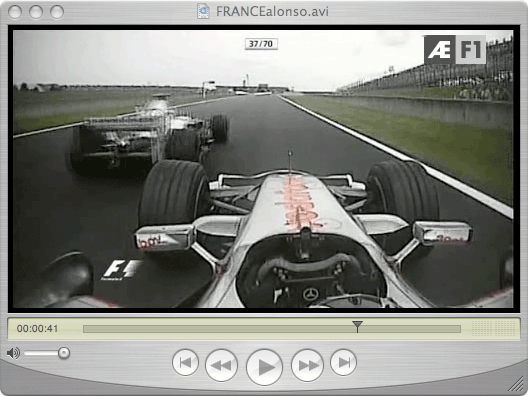Start playback with the Play button
The image size is (528, 396).
(264, 367)
